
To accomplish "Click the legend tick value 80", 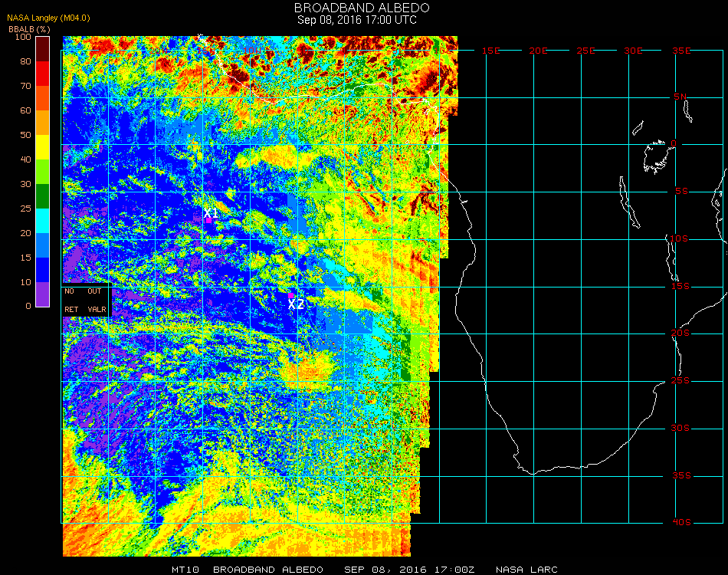I will 25,61.
